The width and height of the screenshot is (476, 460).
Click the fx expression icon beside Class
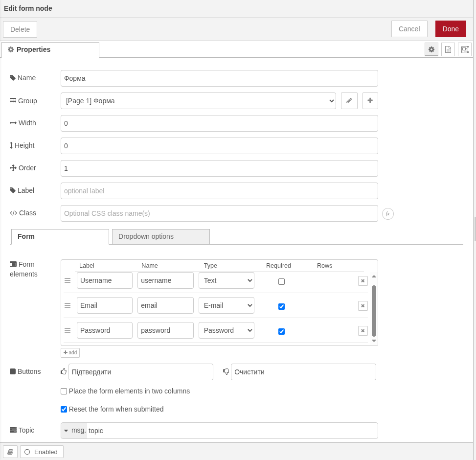tap(387, 214)
